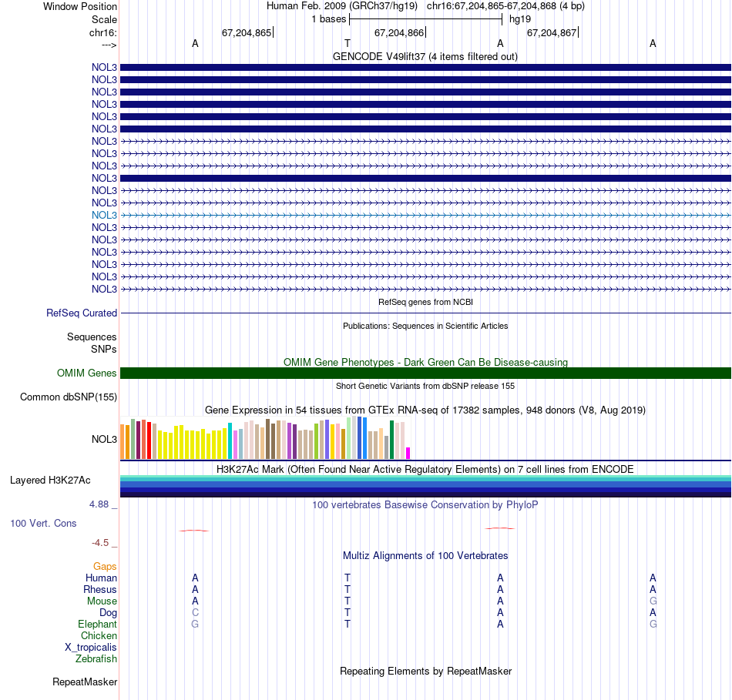Open the H3K27Ac Mark ENCODE track title

[425, 470]
